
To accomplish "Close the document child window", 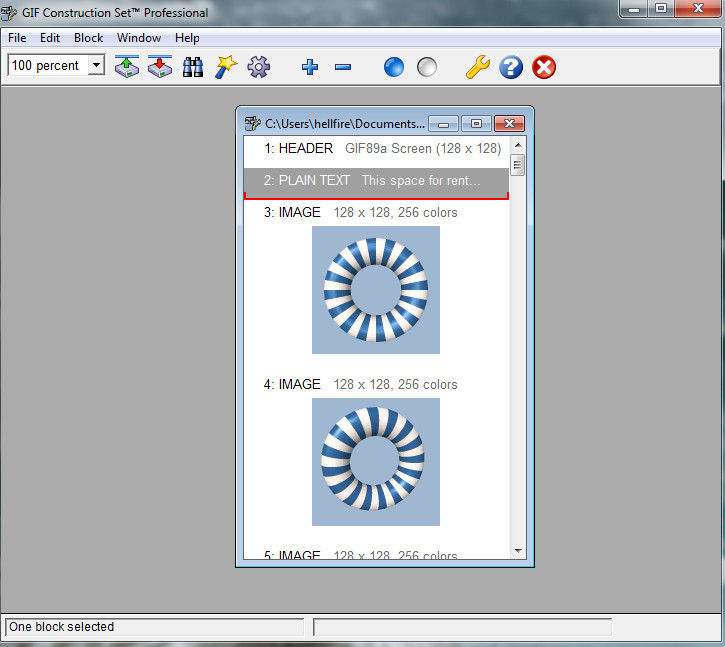I will 510,124.
